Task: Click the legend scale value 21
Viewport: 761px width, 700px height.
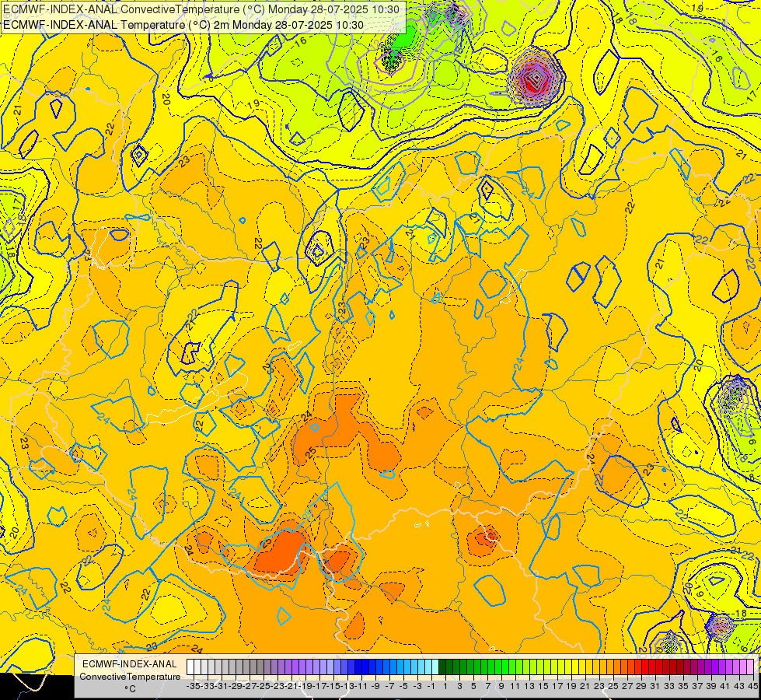Action: point(585,686)
